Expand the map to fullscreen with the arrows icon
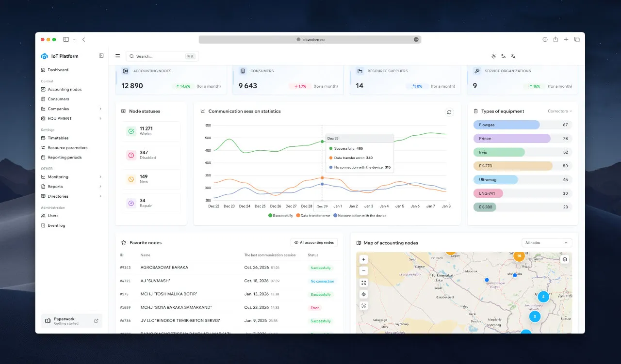 (363, 283)
